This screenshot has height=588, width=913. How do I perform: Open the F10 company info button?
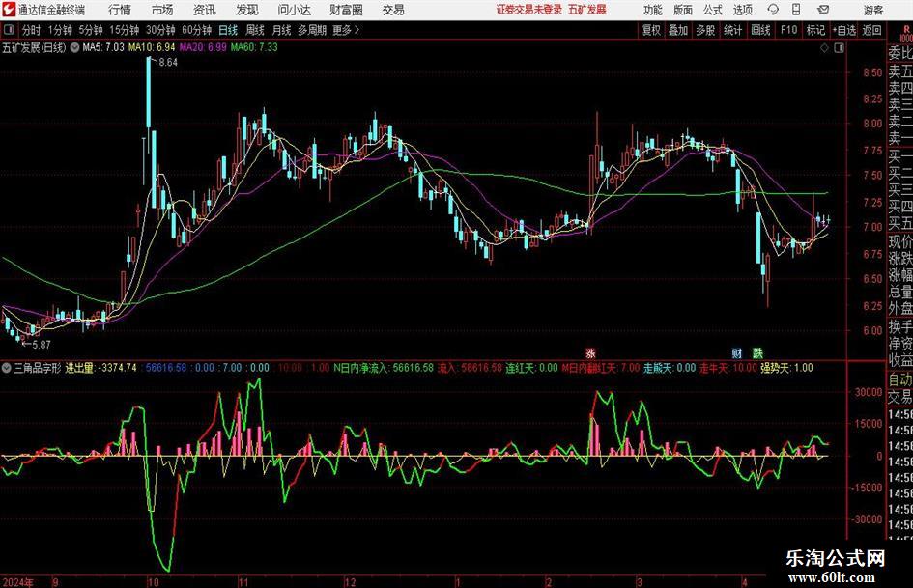(789, 30)
